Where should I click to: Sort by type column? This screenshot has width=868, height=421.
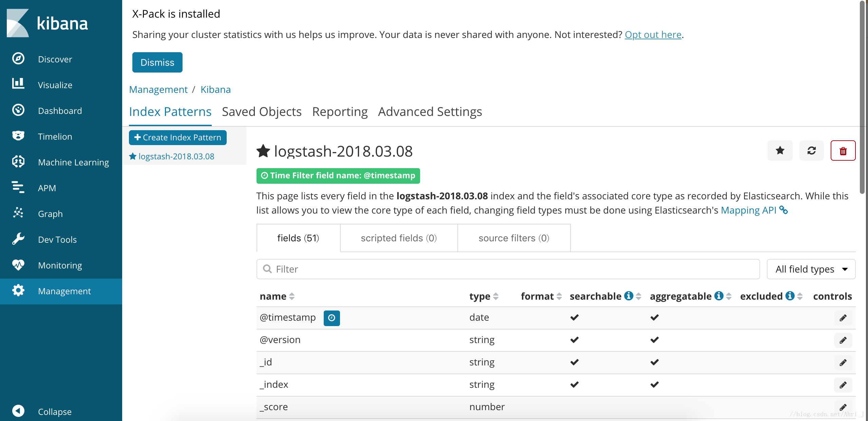(x=496, y=296)
